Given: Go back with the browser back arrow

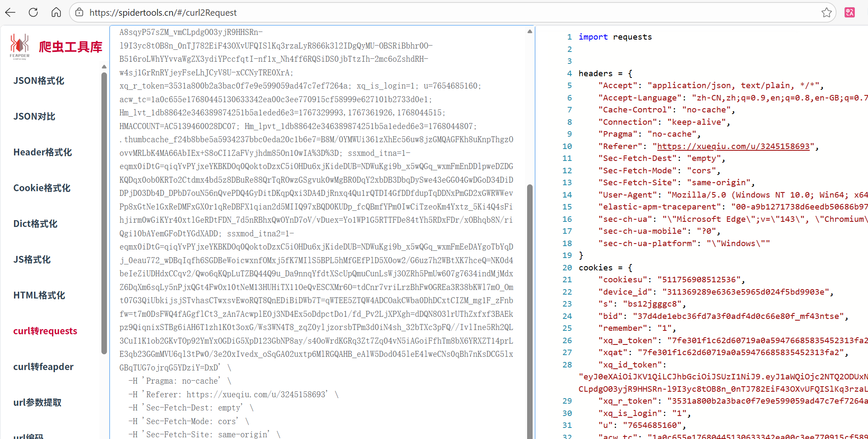Looking at the screenshot, I should pyautogui.click(x=10, y=12).
